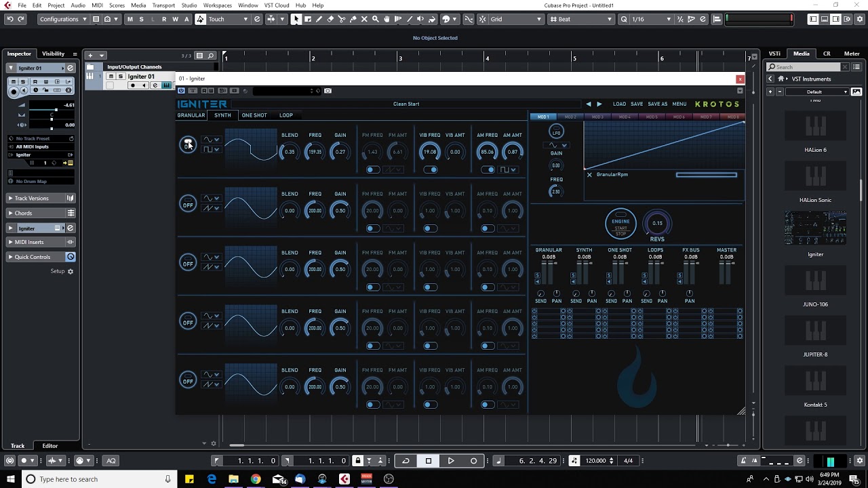This screenshot has width=868, height=488.
Task: Click Igniter previous preset arrow
Action: pyautogui.click(x=588, y=104)
